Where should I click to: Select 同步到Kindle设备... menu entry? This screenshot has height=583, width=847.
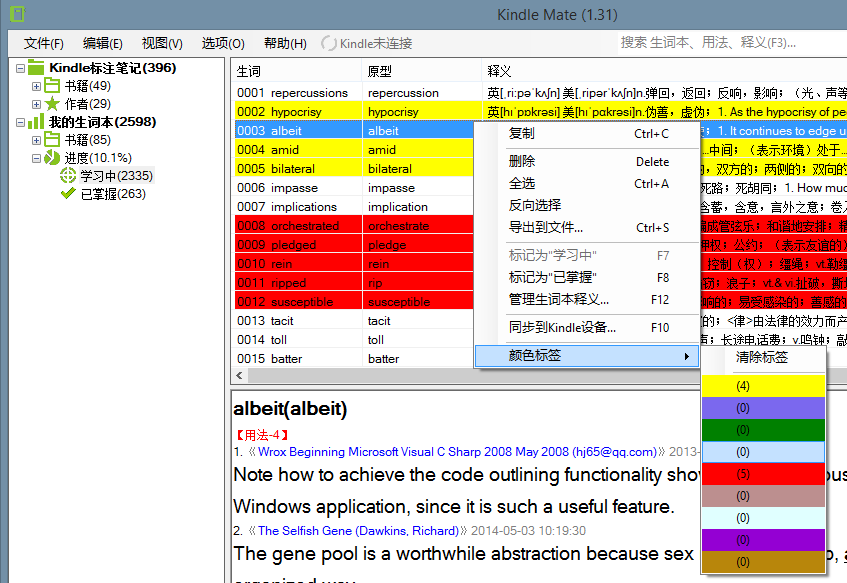pos(587,327)
